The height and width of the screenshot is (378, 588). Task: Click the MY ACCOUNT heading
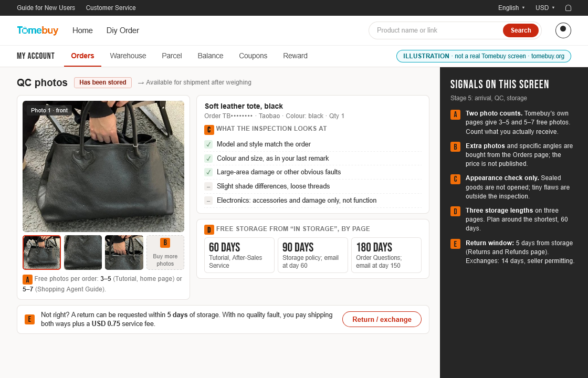[36, 56]
